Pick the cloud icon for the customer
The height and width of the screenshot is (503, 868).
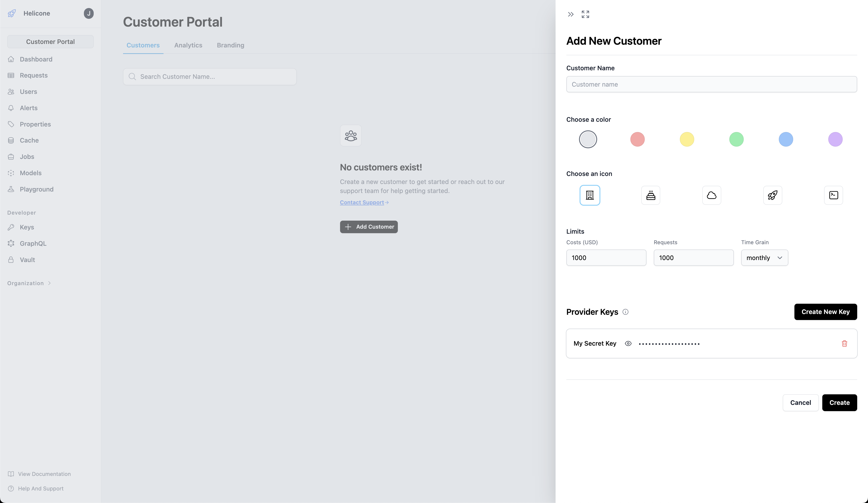(712, 195)
